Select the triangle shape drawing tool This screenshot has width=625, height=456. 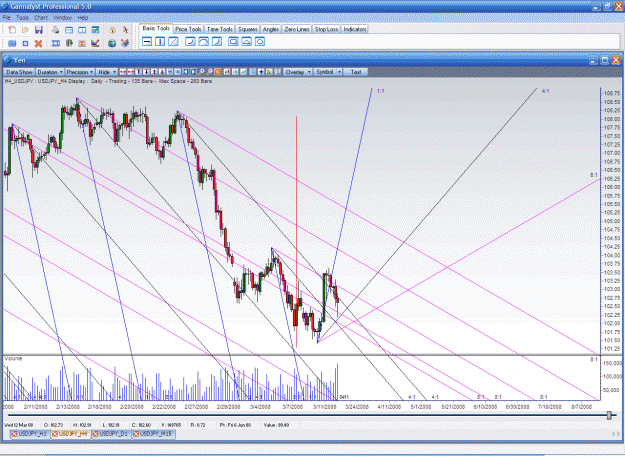point(246,41)
